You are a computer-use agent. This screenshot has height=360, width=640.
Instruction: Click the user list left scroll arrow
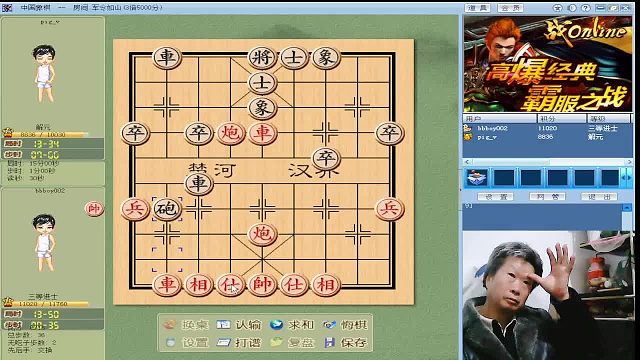click(x=467, y=162)
